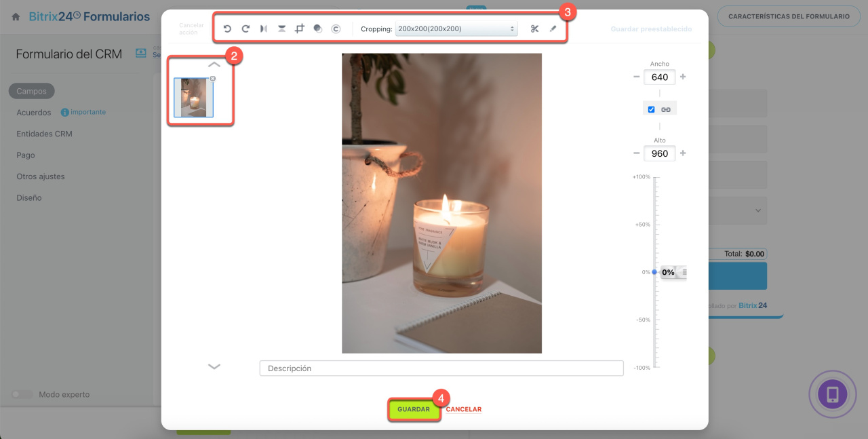
Task: Select the pencil draw tool
Action: pos(553,29)
